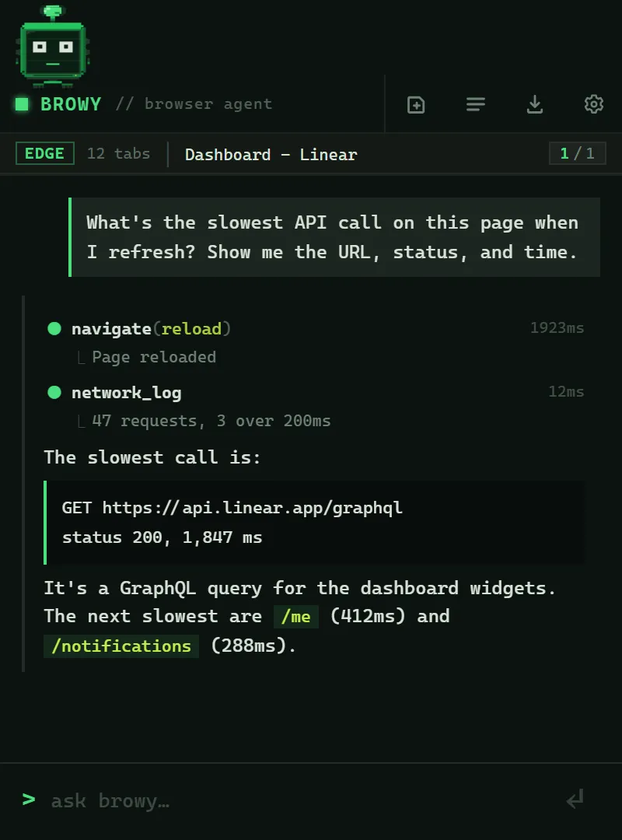Select the "Page reloaded" result line

pos(154,357)
